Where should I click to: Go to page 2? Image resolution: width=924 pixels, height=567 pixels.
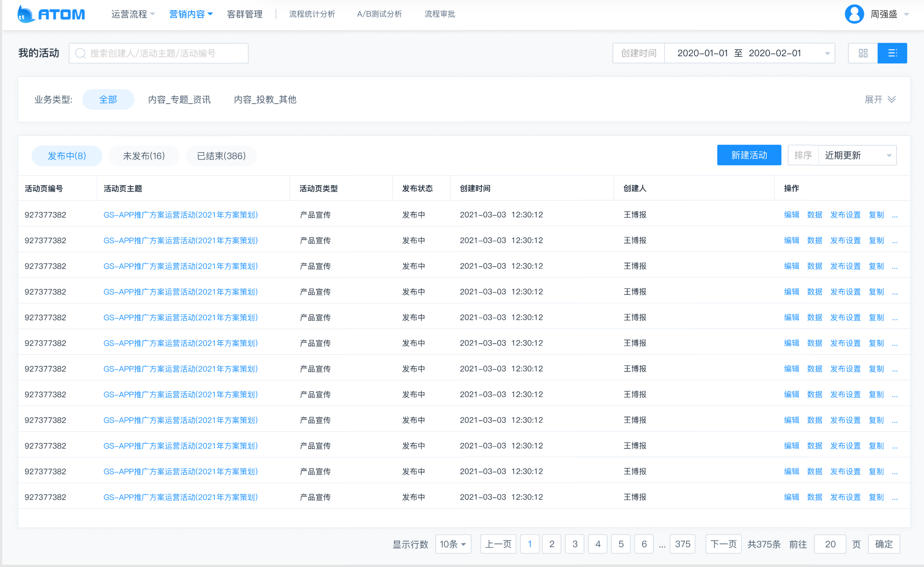[552, 544]
